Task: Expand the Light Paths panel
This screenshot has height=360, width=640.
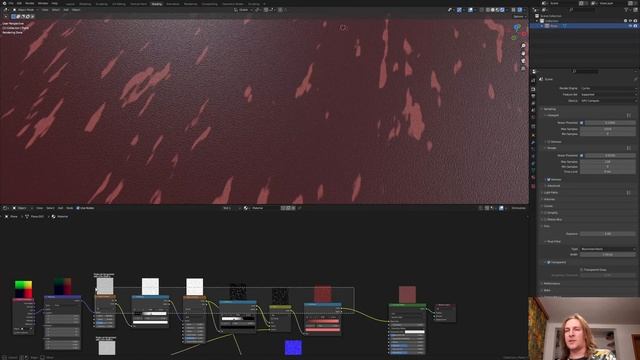Action: point(551,193)
